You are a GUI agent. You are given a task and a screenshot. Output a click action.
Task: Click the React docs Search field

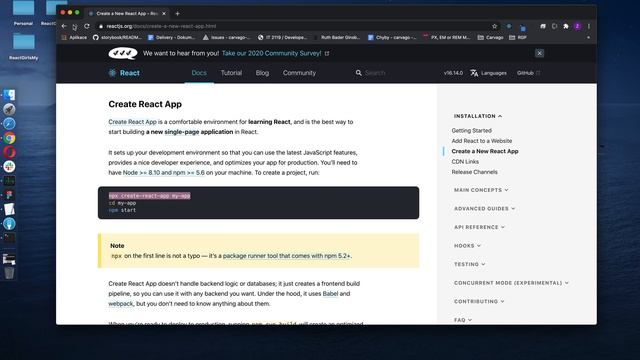click(375, 73)
